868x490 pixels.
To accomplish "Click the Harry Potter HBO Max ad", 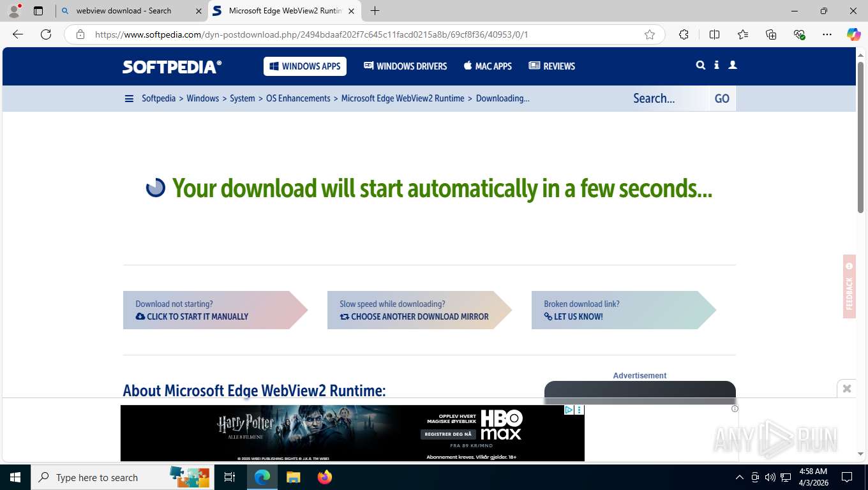I will [352, 433].
